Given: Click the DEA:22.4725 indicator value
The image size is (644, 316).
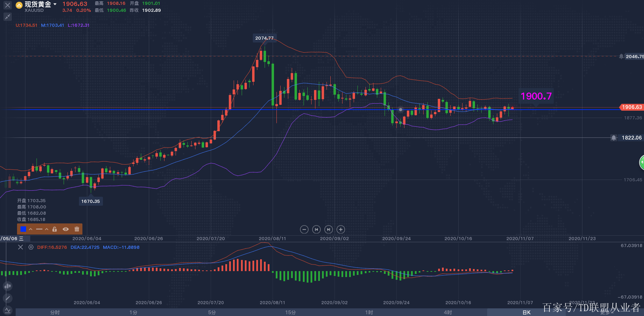Looking at the screenshot, I should click(x=85, y=247).
